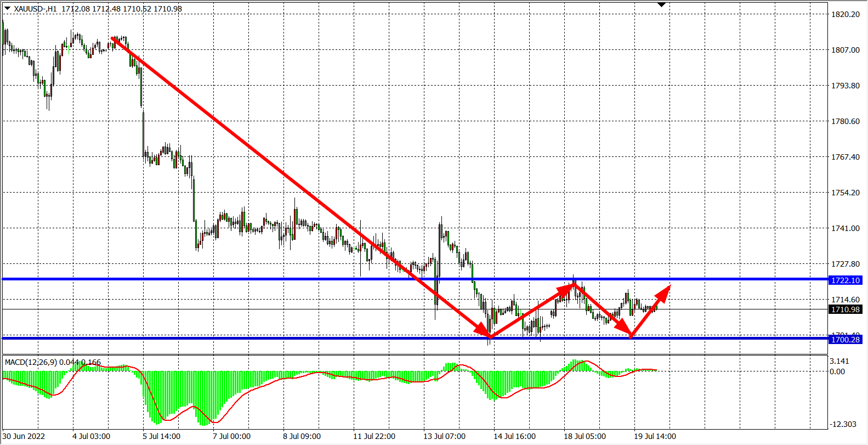This screenshot has width=868, height=445.
Task: Click the 11 Jul 22:00 time label
Action: tap(374, 436)
